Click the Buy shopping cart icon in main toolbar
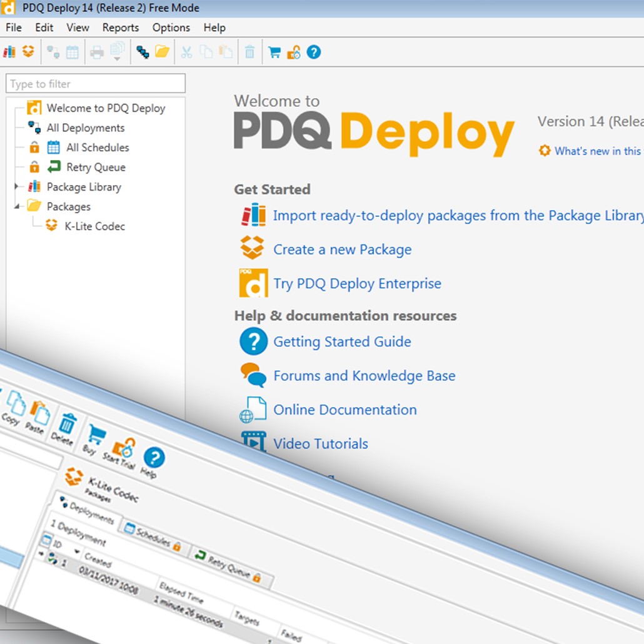Viewport: 644px width, 644px height. [x=274, y=52]
